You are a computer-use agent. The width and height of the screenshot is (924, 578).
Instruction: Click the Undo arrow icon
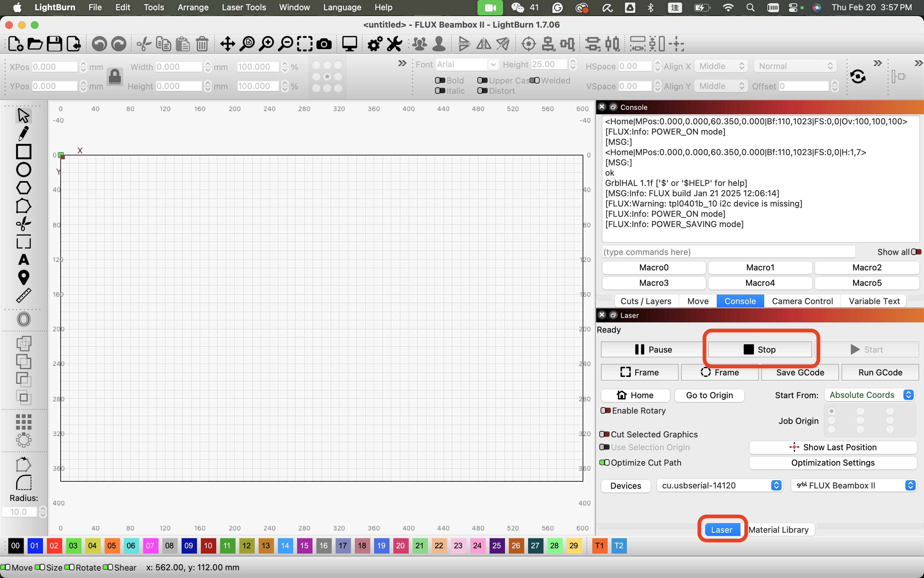pos(99,44)
